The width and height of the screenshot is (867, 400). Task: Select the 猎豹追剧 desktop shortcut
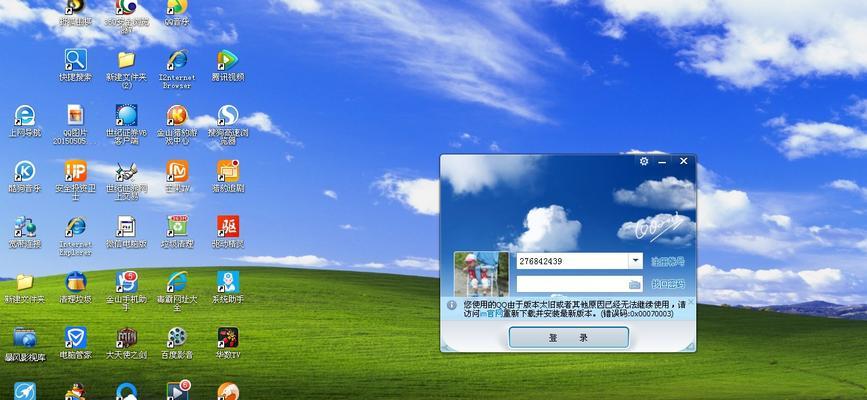point(228,176)
